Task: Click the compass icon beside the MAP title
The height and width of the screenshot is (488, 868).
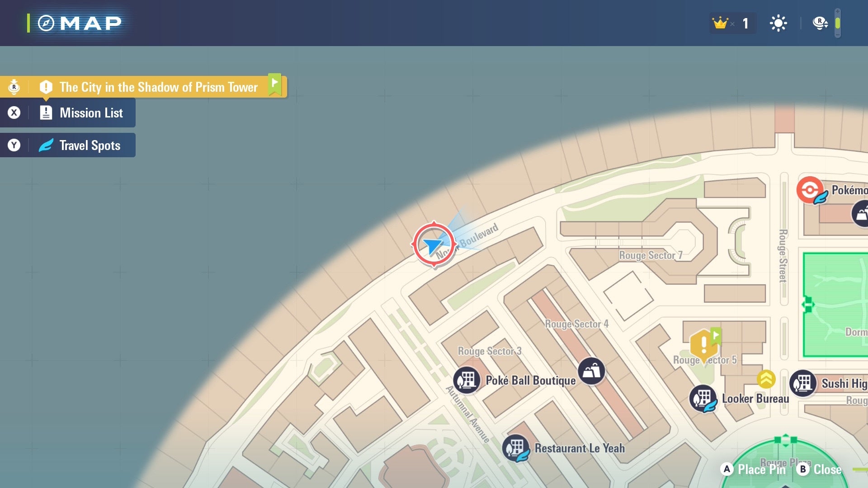Action: pos(45,23)
